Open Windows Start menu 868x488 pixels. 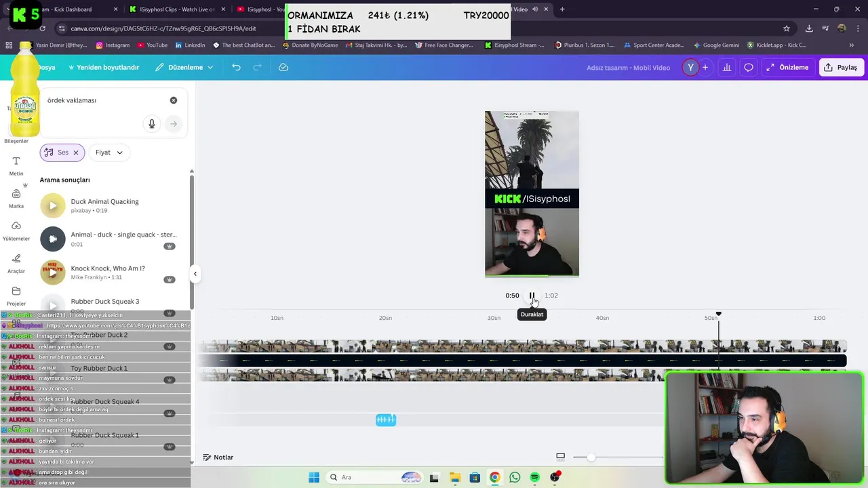tap(314, 478)
